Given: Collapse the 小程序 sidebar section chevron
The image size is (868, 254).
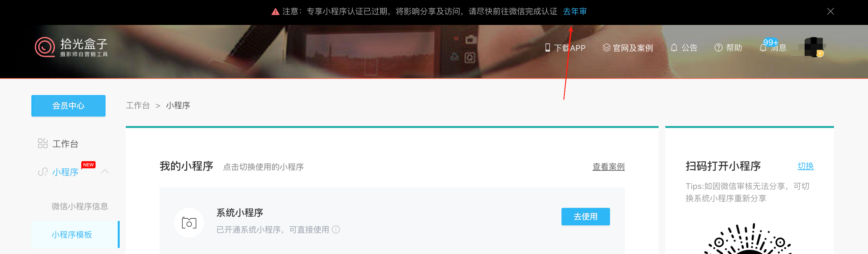Looking at the screenshot, I should point(105,171).
